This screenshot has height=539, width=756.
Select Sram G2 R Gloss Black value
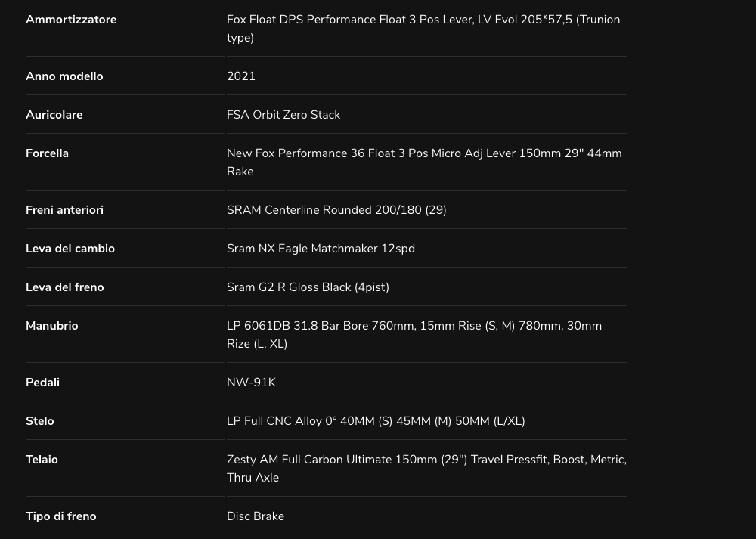(x=308, y=287)
